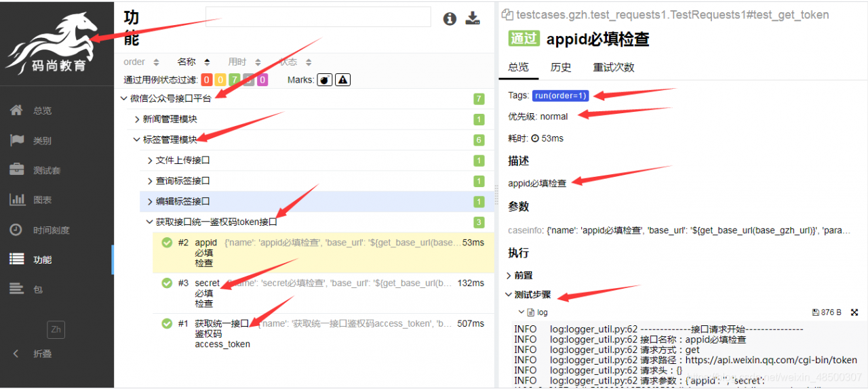Collapse the 标签管理模块 node
This screenshot has height=389, width=868.
tap(136, 140)
